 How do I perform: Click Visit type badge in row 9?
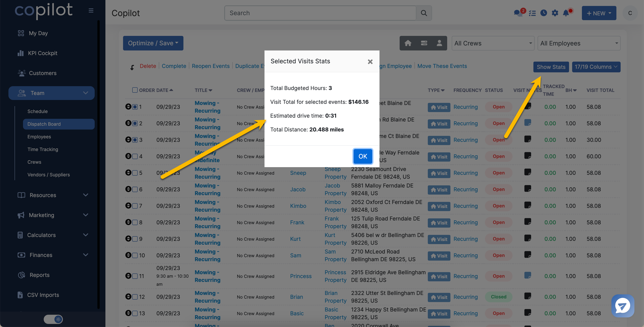pos(439,239)
